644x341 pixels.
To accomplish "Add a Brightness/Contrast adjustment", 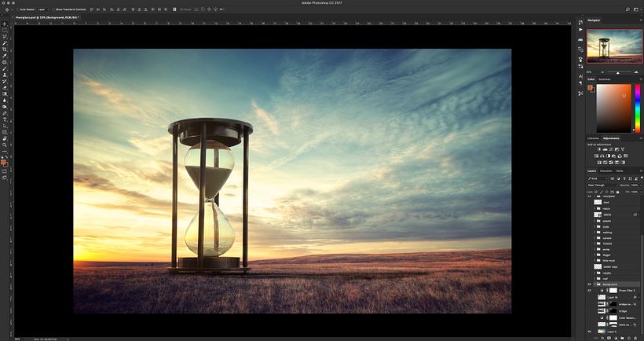I will (x=599, y=149).
